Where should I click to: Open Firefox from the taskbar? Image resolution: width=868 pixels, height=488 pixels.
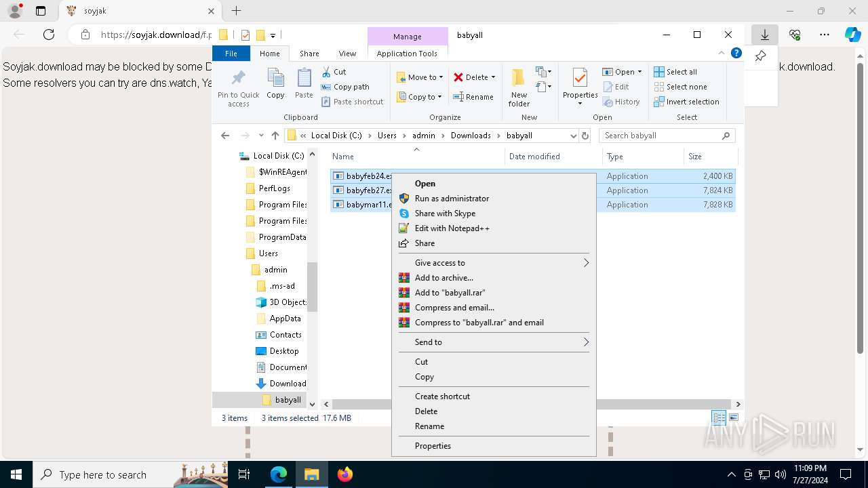345,474
